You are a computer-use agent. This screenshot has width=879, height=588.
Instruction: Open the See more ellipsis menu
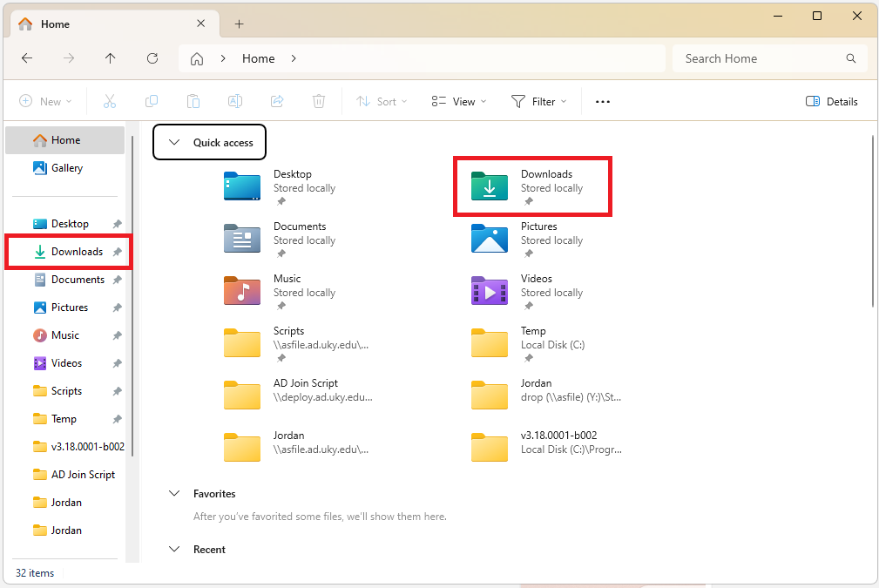(603, 101)
